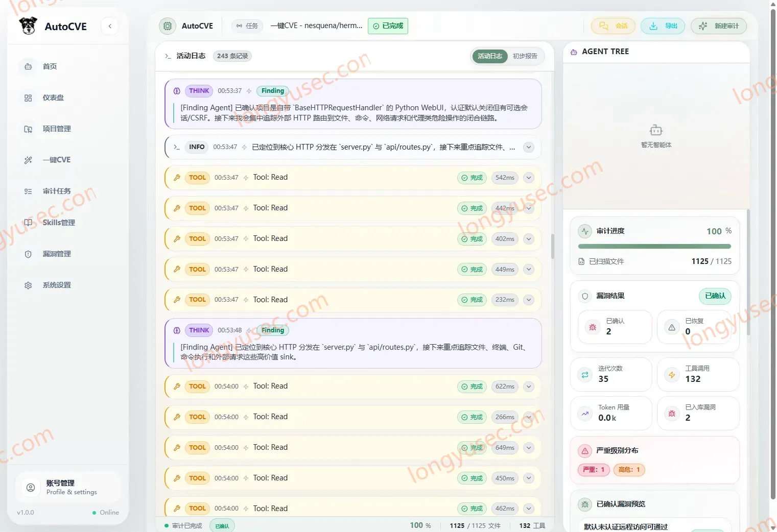Start a 新建审计 new audit
The width and height of the screenshot is (777, 532).
click(x=718, y=26)
